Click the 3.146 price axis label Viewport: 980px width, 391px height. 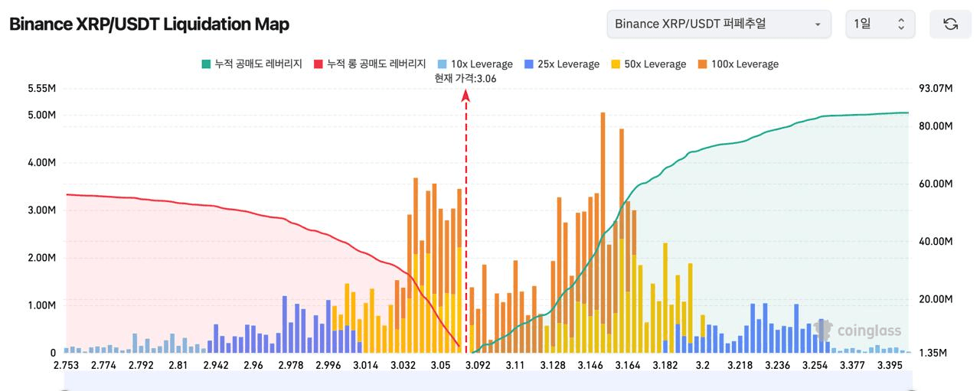589,365
